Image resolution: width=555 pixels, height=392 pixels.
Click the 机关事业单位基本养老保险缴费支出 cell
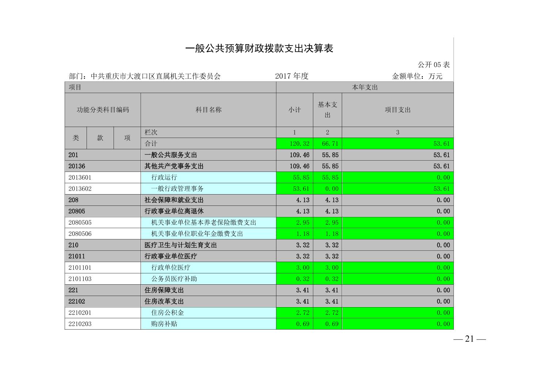pos(204,223)
